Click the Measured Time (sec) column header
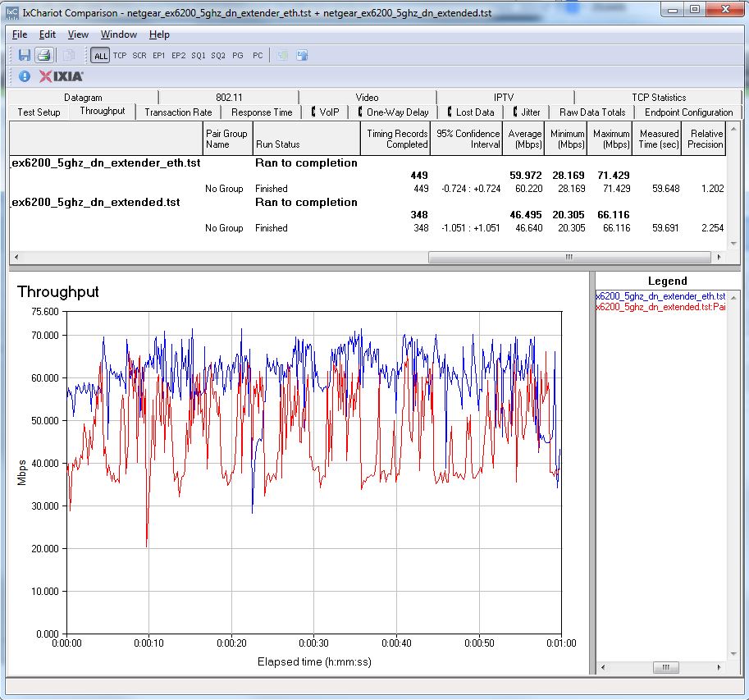Image resolution: width=749 pixels, height=700 pixels. point(657,139)
